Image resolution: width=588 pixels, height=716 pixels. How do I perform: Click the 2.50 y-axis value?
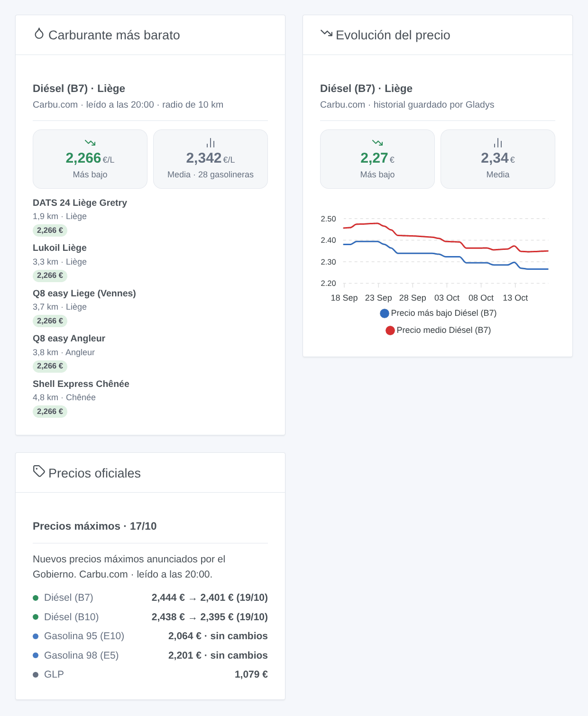pos(328,219)
